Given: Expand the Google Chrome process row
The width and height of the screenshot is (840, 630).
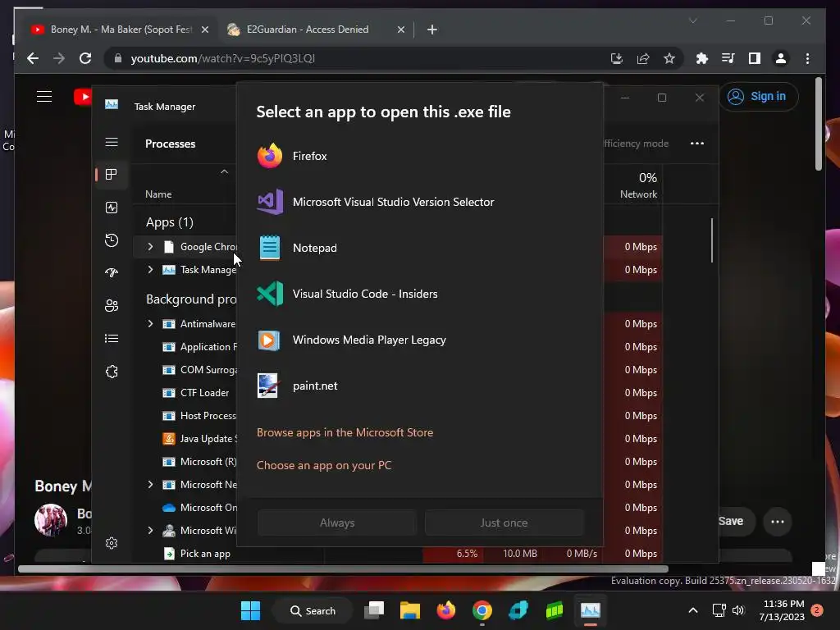Looking at the screenshot, I should pyautogui.click(x=150, y=246).
